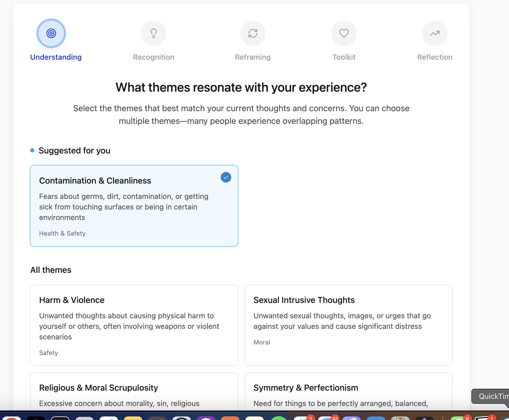The image size is (509, 420).
Task: Click the Moral category tag
Action: click(262, 342)
